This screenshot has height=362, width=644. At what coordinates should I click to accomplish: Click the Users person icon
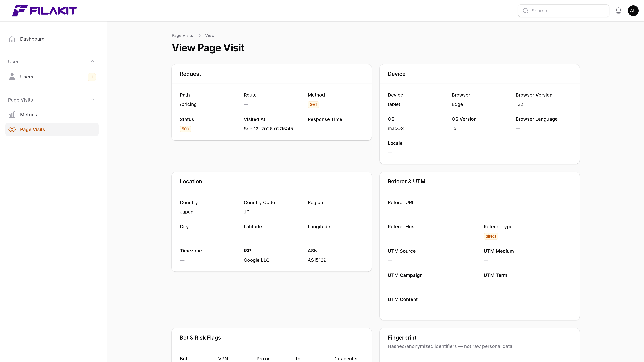coord(12,77)
